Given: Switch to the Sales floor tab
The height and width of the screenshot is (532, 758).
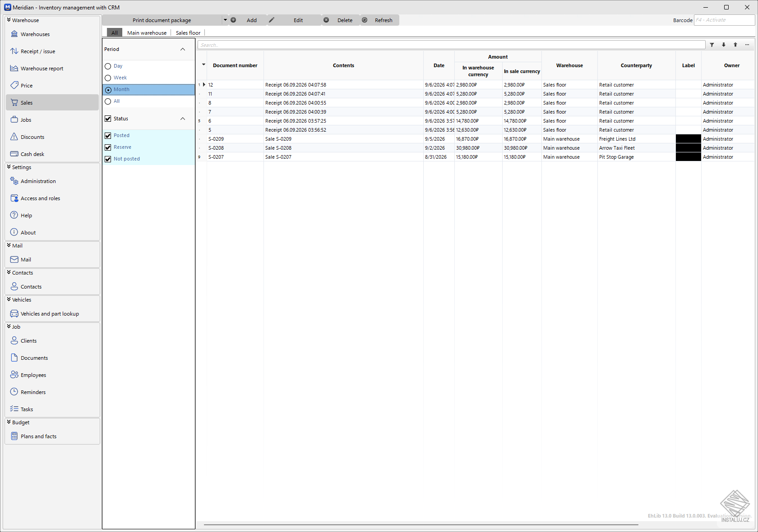Looking at the screenshot, I should [x=188, y=33].
